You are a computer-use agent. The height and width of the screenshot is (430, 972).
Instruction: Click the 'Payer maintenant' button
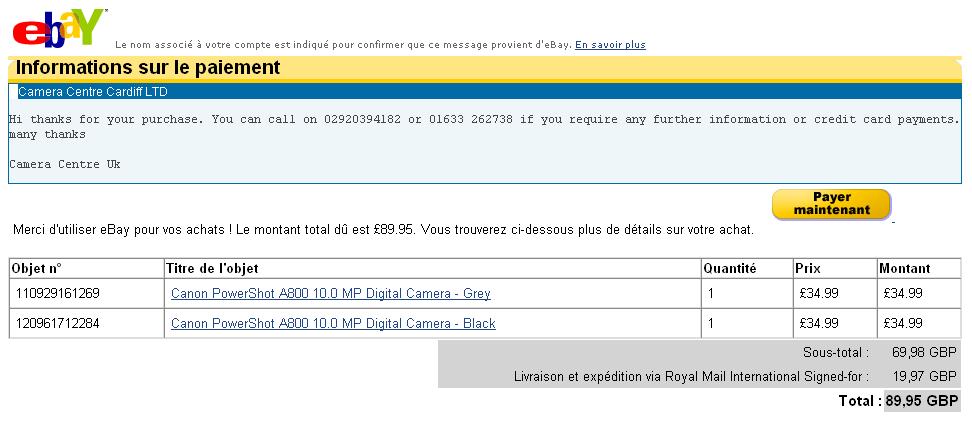point(831,204)
